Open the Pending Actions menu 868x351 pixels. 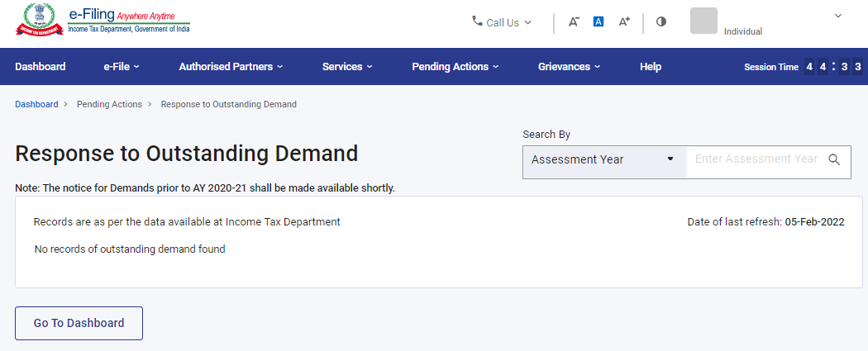(x=455, y=66)
